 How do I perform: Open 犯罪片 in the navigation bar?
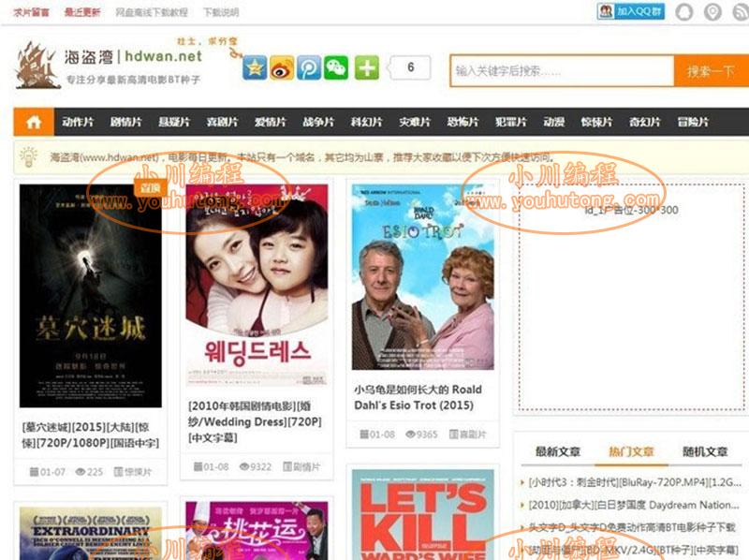click(511, 122)
